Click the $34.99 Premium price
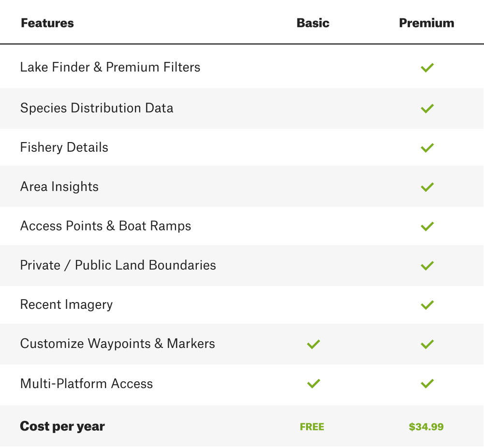The image size is (484, 448). pyautogui.click(x=426, y=427)
